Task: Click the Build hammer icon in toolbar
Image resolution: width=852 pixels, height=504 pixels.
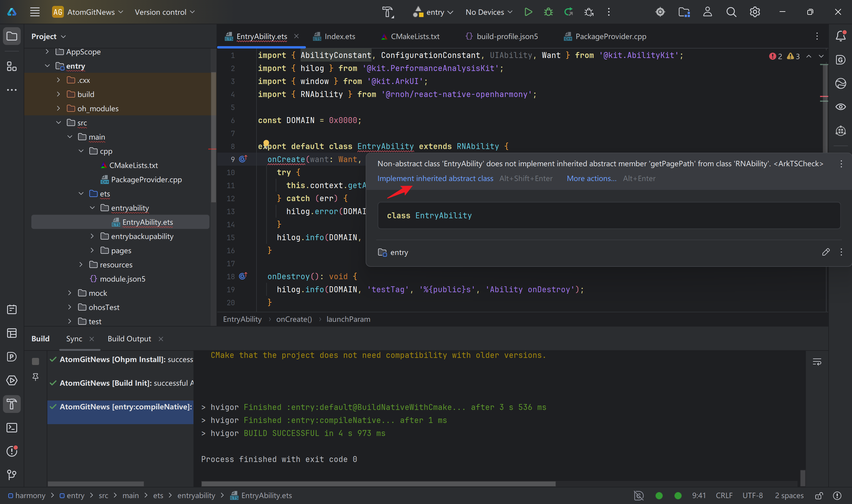Action: pos(388,12)
